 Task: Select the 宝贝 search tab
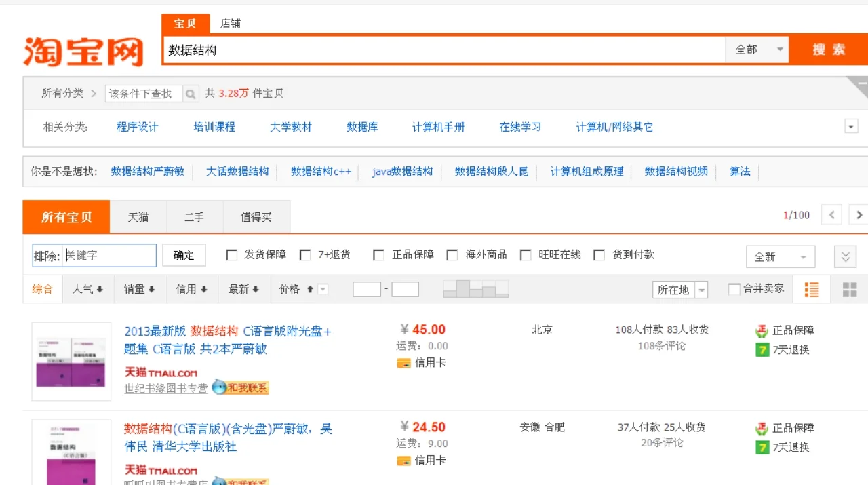click(x=185, y=24)
